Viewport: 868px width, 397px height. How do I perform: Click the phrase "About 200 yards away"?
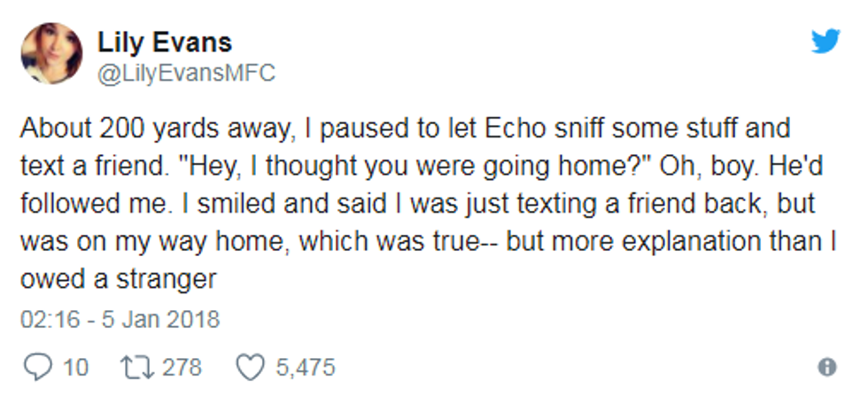(158, 129)
